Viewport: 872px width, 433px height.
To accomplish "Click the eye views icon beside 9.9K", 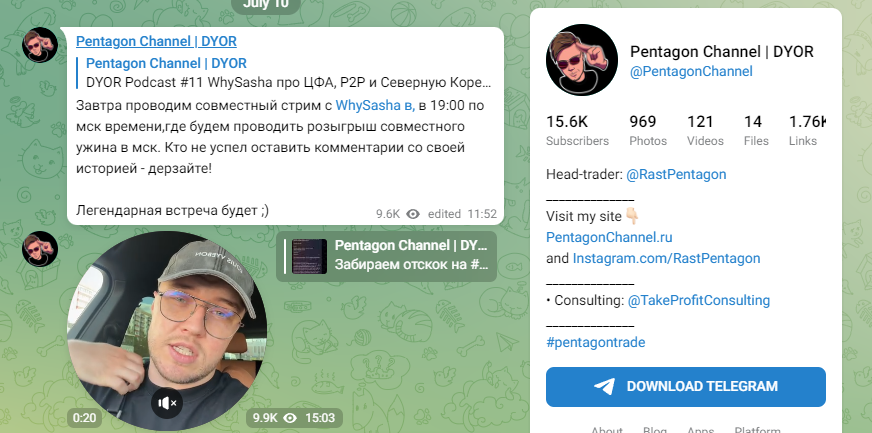I will tap(290, 418).
